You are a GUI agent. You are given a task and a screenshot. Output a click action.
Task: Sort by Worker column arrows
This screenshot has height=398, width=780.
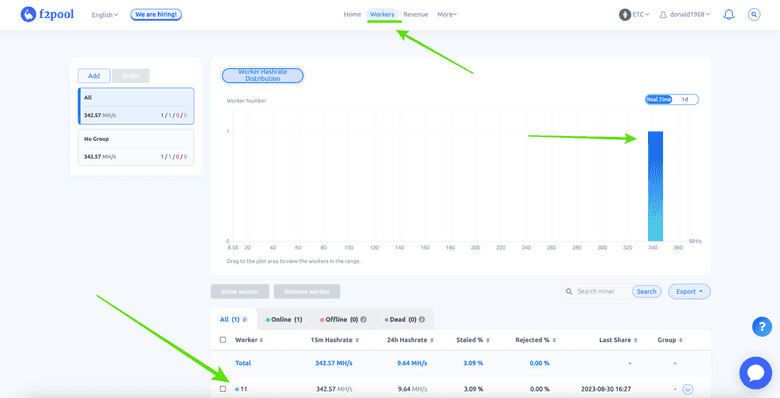coord(261,340)
